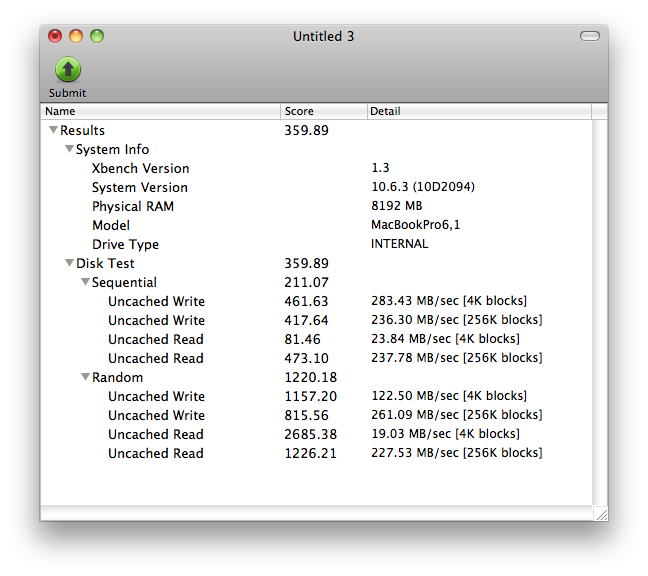The height and width of the screenshot is (576, 648).
Task: Select the score 473.10 cell
Action: [x=306, y=358]
